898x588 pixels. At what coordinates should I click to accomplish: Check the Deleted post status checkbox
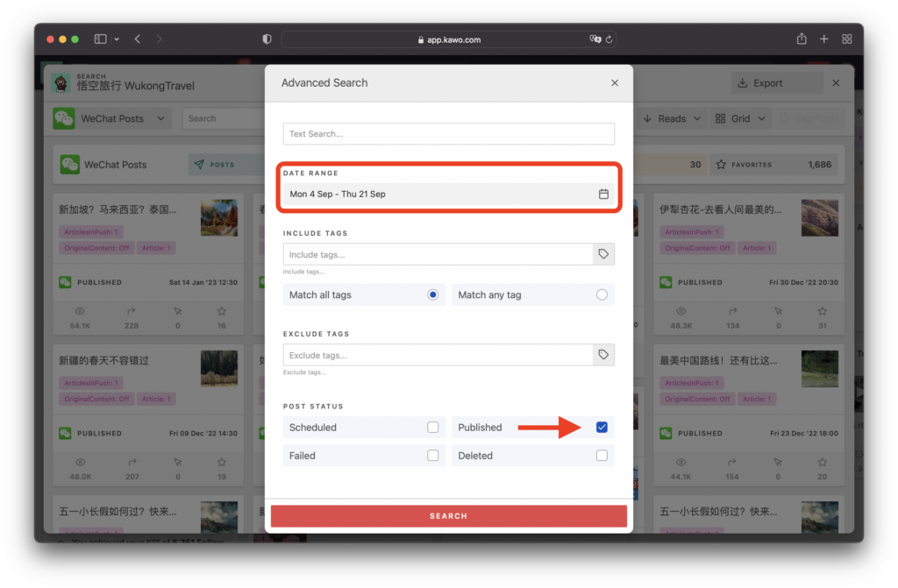602,456
